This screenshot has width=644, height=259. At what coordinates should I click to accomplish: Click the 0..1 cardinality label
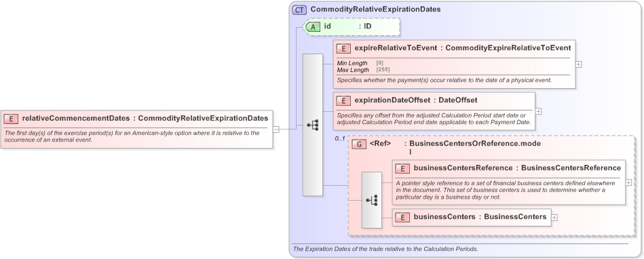pyautogui.click(x=340, y=139)
